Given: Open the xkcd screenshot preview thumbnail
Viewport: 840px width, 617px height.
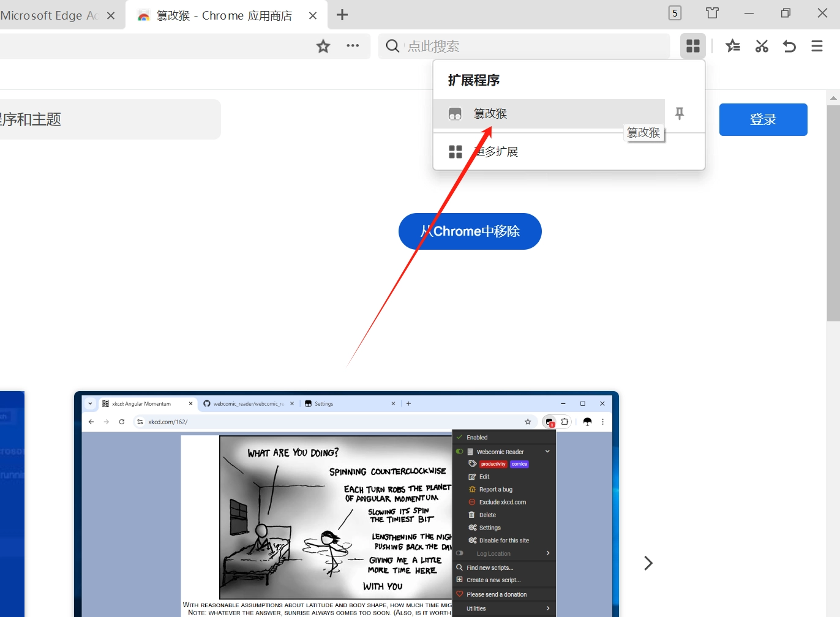Looking at the screenshot, I should 347,504.
